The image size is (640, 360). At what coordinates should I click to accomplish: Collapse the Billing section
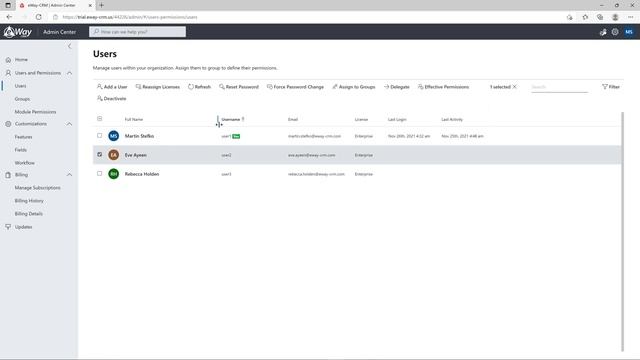pyautogui.click(x=69, y=175)
